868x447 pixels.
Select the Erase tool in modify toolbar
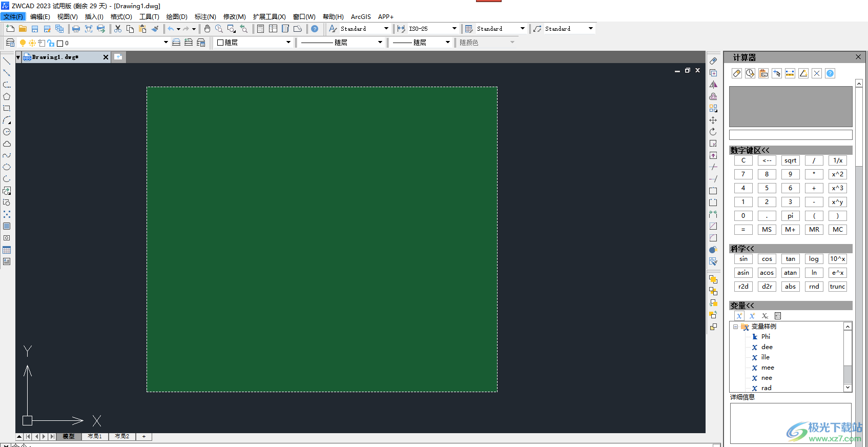click(x=713, y=61)
